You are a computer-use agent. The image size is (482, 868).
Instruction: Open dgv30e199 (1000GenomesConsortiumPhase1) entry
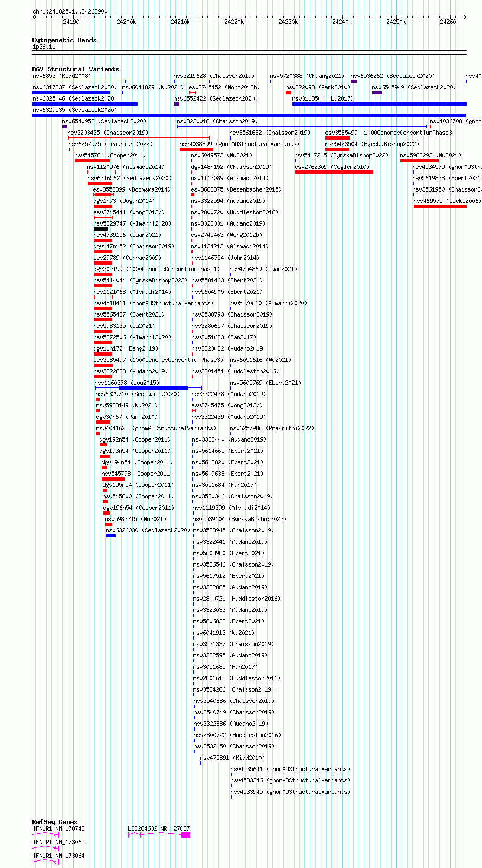pyautogui.click(x=157, y=269)
